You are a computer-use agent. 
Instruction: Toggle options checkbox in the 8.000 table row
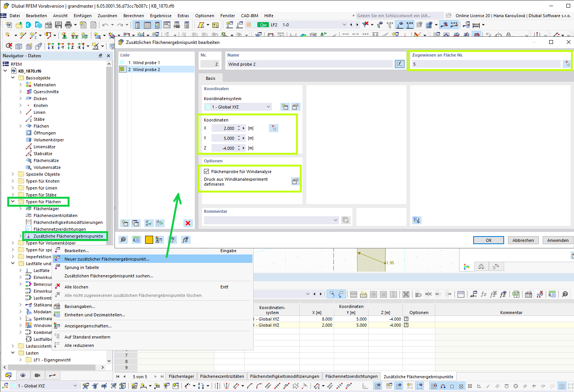(x=406, y=319)
